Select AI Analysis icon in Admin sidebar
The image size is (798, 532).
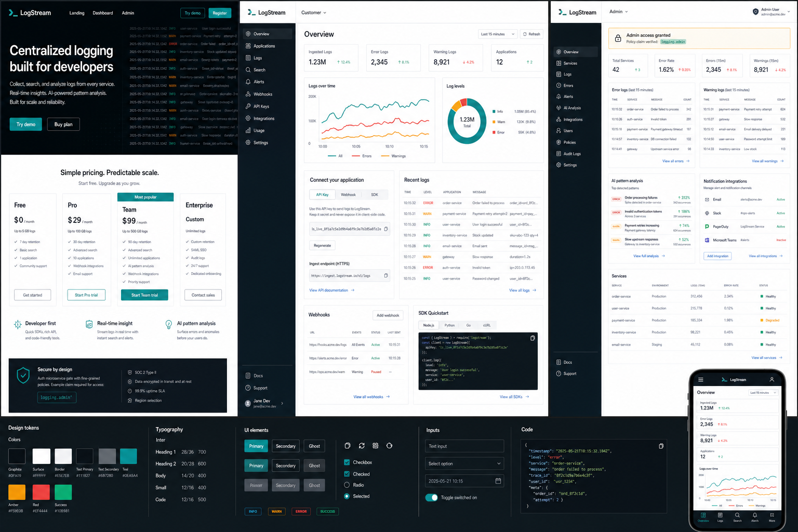point(558,108)
